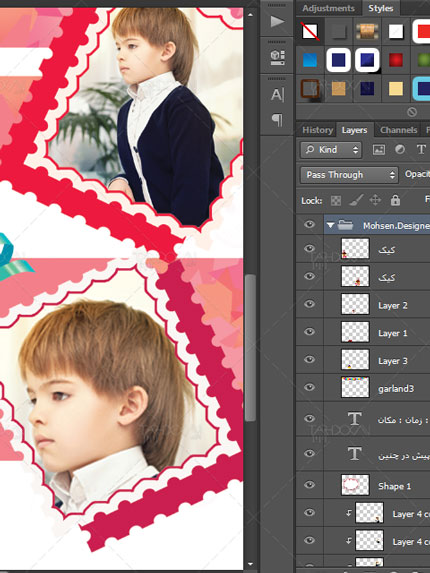Apply the white square style swatch
Viewport: 430px width, 573px height.
[x=396, y=31]
